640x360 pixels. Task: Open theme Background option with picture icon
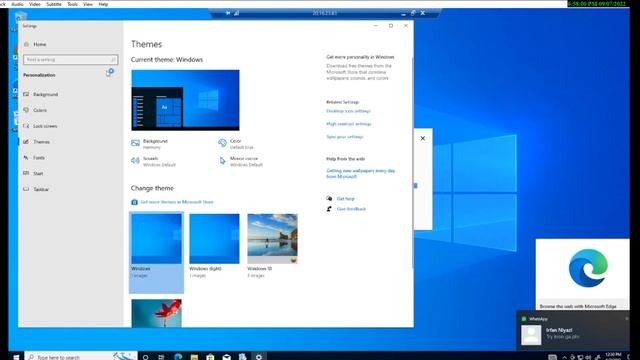point(150,144)
